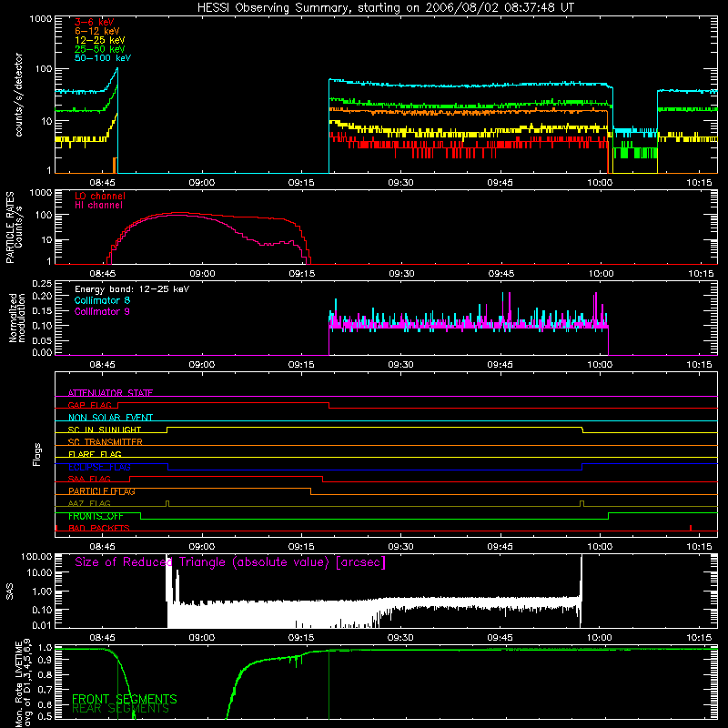The height and width of the screenshot is (728, 728).
Task: Select the green 25-50 keV legend entry
Action: (x=100, y=49)
